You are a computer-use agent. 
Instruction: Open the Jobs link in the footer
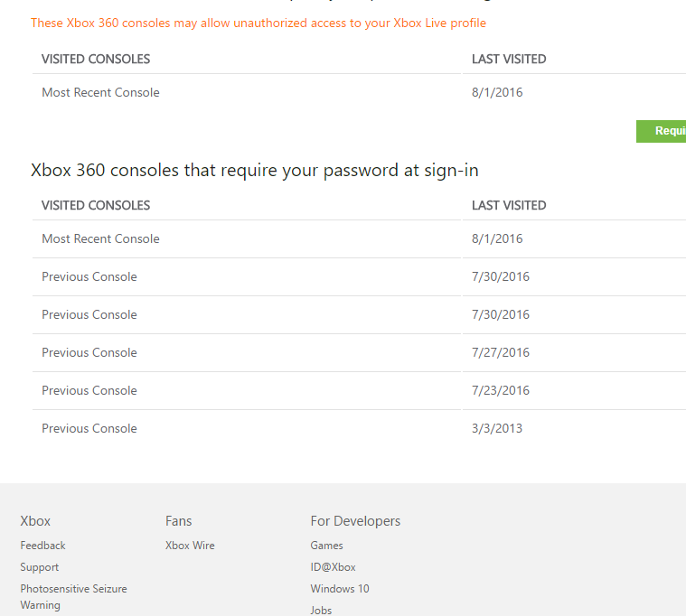point(321,611)
